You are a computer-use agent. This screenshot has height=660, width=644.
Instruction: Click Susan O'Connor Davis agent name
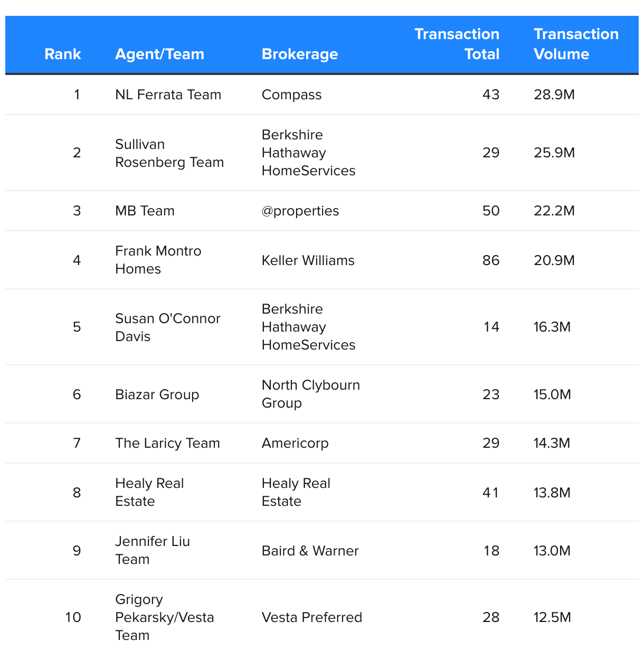pyautogui.click(x=167, y=327)
